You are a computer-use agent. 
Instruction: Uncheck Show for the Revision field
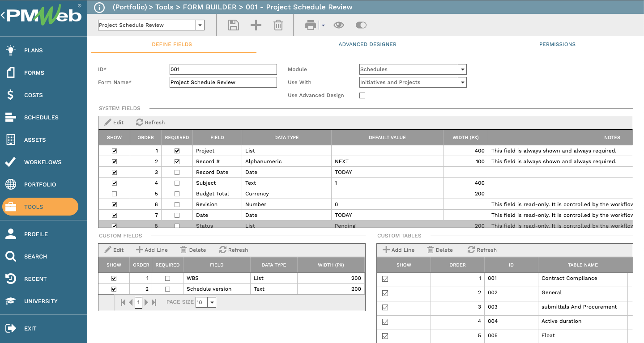click(114, 205)
